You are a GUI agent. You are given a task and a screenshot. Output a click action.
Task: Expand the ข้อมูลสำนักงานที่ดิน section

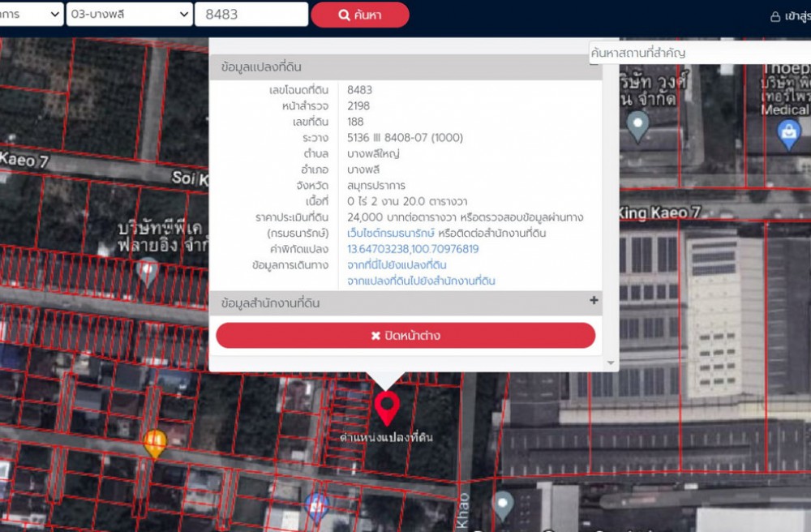[405, 302]
